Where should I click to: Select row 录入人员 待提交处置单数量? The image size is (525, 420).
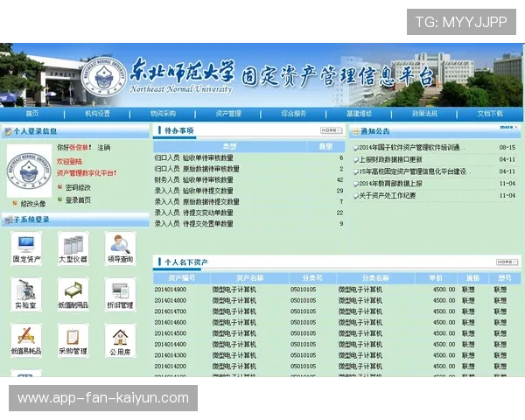point(248,224)
